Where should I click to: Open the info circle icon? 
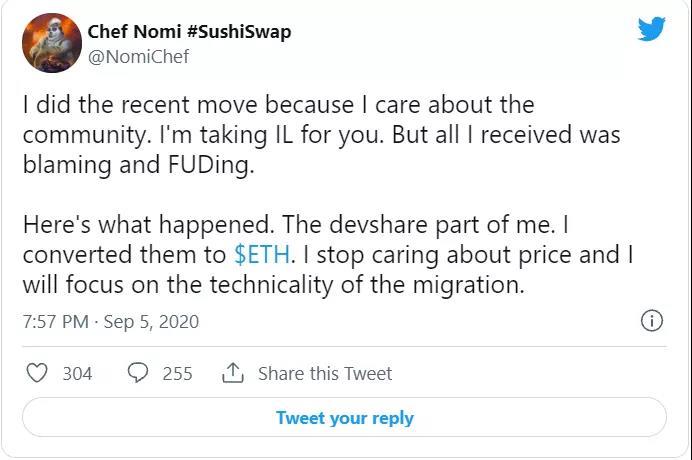tap(651, 321)
